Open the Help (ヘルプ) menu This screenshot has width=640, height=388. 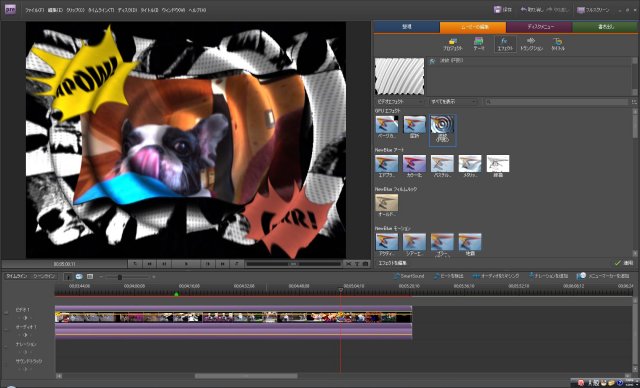(x=197, y=10)
